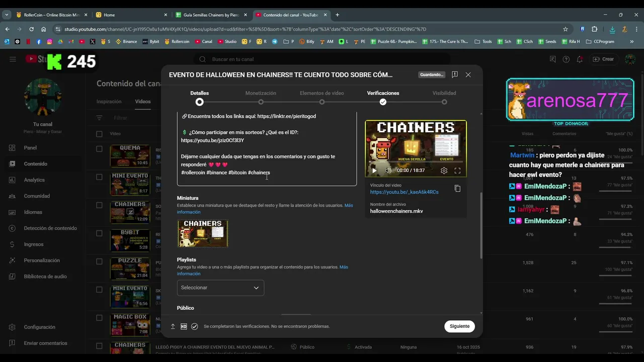Open Configuración in the sidebar
644x362 pixels.
(39, 327)
